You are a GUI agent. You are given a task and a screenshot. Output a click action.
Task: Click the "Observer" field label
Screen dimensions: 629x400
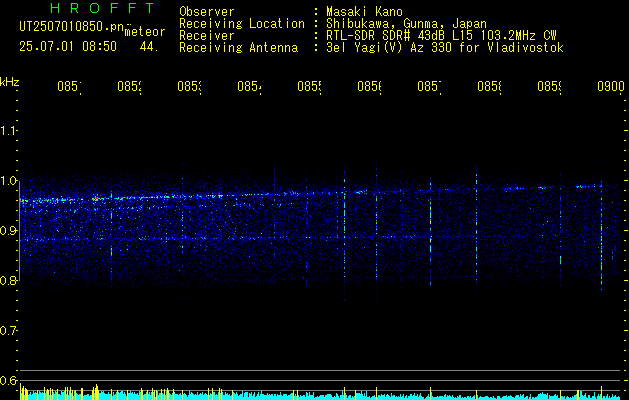coord(207,12)
